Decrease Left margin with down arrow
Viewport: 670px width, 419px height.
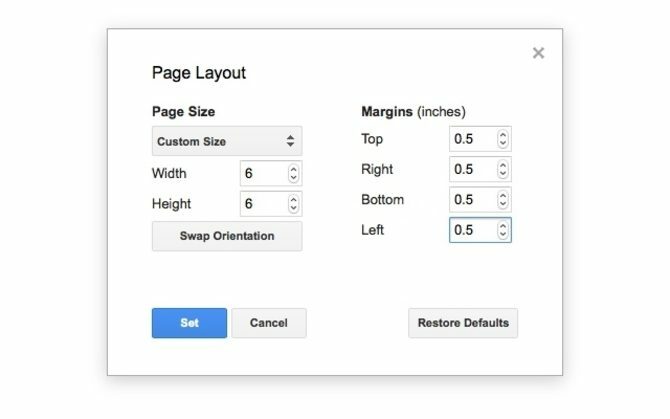point(503,234)
